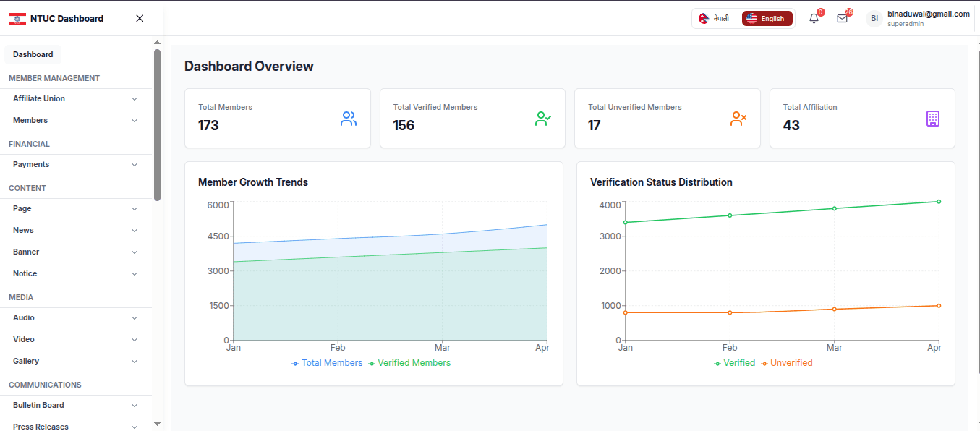
Task: Expand the Payments section
Action: coord(76,165)
